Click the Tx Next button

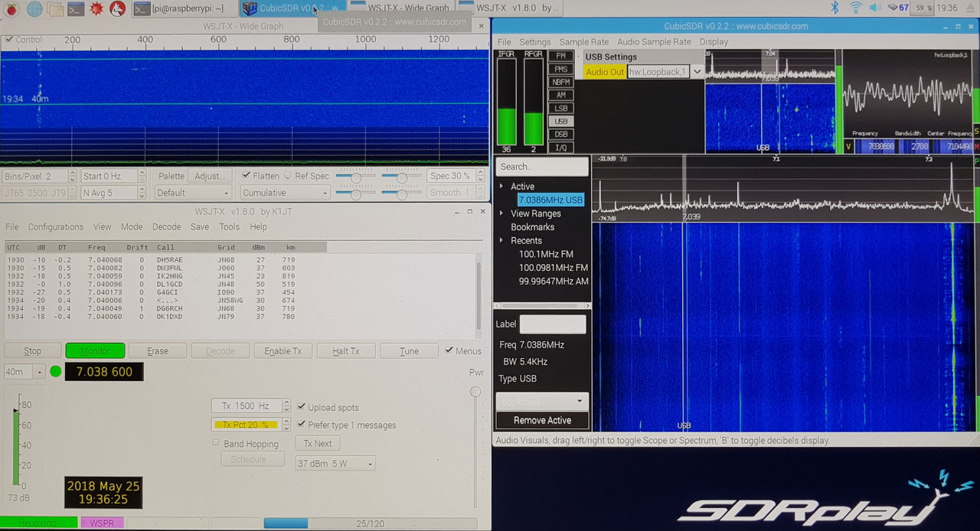[x=318, y=443]
